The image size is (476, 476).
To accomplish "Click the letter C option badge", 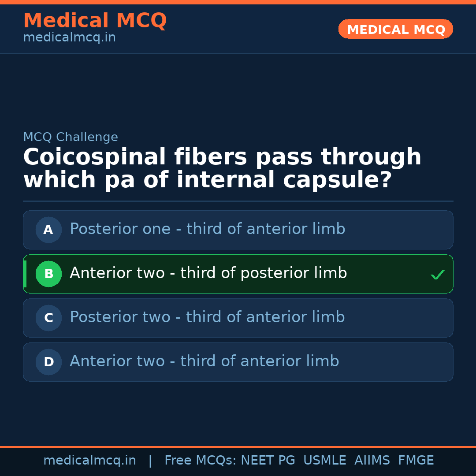I will (48, 318).
